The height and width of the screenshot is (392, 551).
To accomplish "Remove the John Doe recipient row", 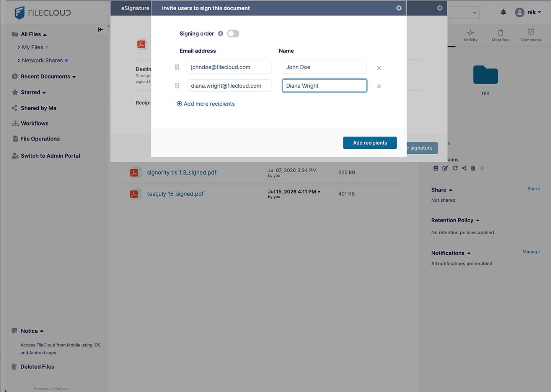I will (x=379, y=68).
